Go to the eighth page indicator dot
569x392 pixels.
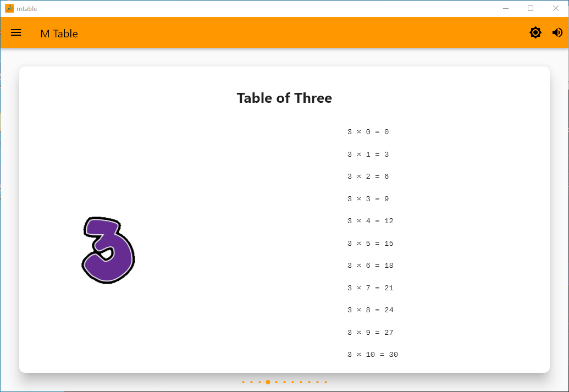coord(301,382)
